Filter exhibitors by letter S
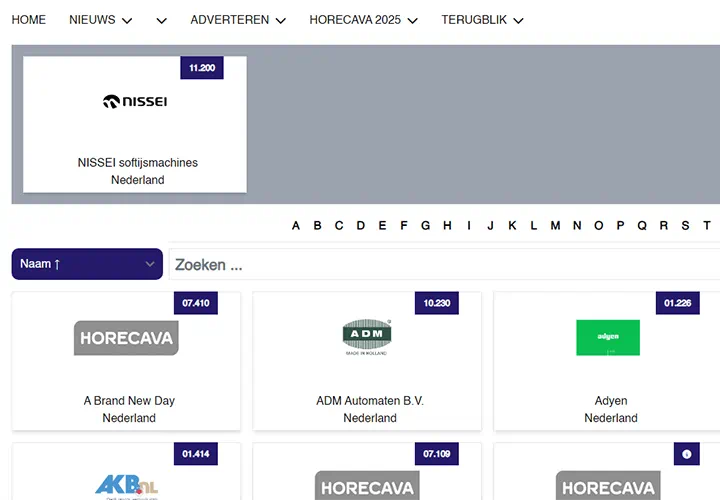Image resolution: width=720 pixels, height=500 pixels. pyautogui.click(x=685, y=225)
